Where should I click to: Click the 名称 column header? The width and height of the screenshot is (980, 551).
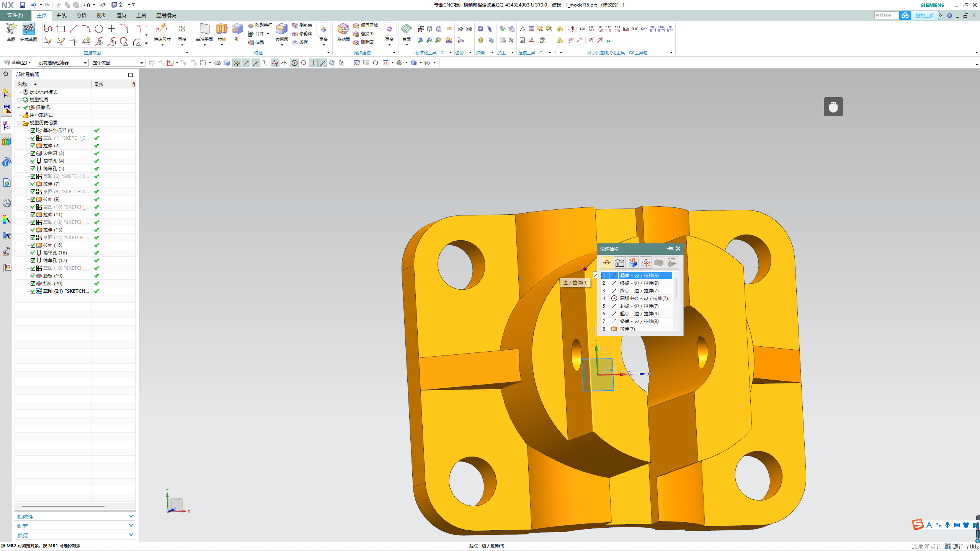[x=53, y=84]
